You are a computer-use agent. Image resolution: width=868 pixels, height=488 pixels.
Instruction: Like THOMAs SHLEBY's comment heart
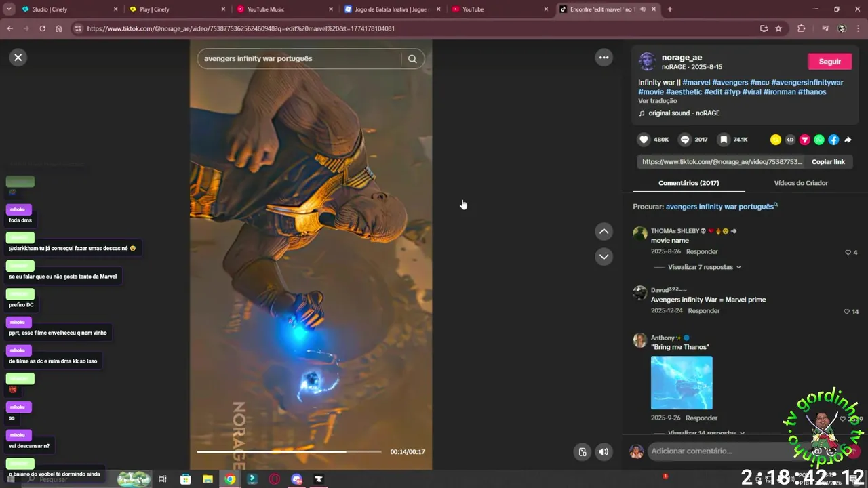click(x=848, y=253)
